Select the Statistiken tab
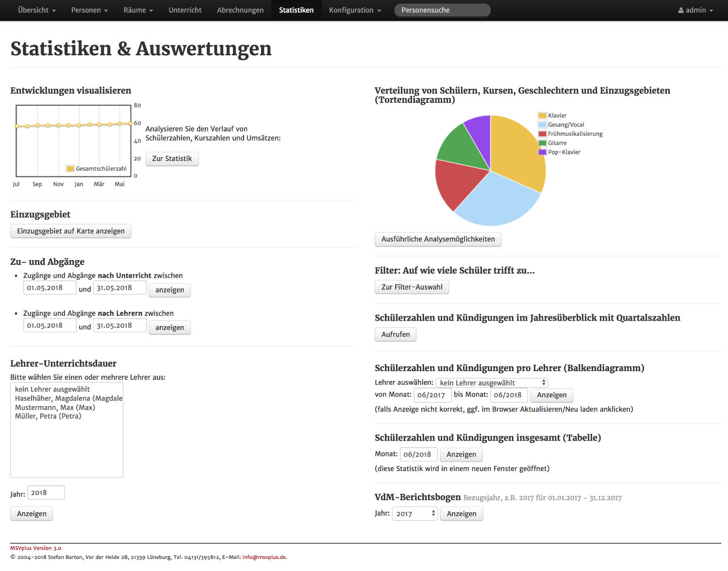728x571 pixels. (x=296, y=10)
